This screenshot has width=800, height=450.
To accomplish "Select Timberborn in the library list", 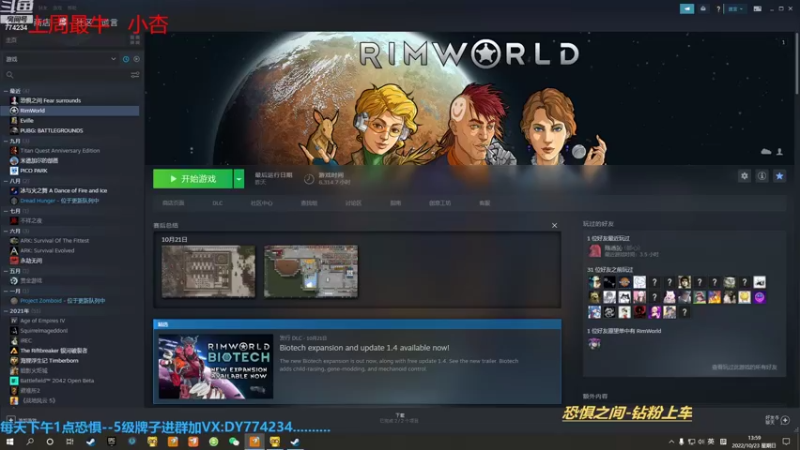I will pos(49,361).
